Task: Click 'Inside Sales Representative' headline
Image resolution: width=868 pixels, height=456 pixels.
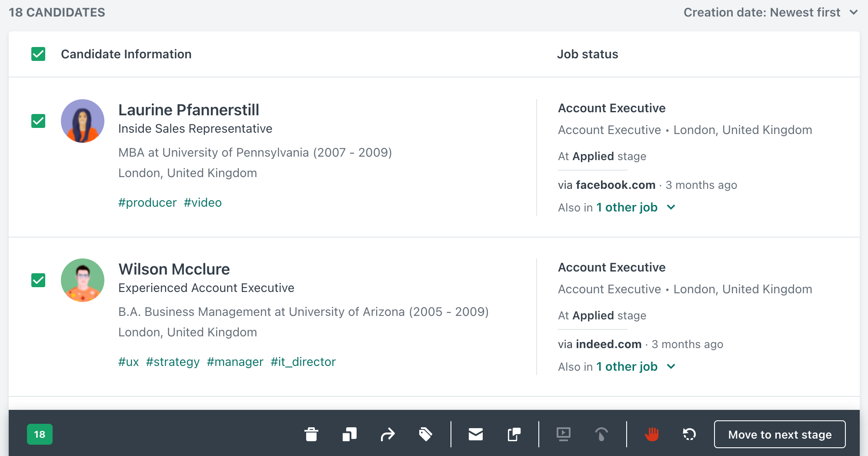Action: pos(195,129)
